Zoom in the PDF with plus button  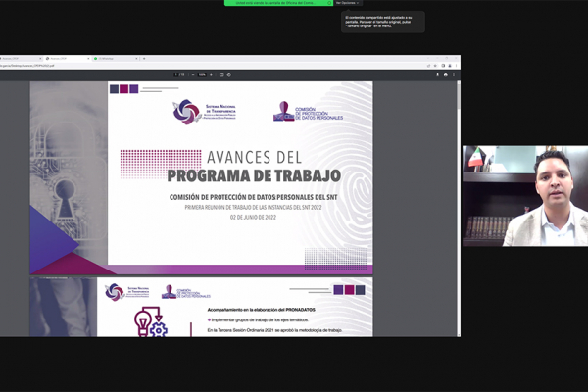tap(211, 75)
